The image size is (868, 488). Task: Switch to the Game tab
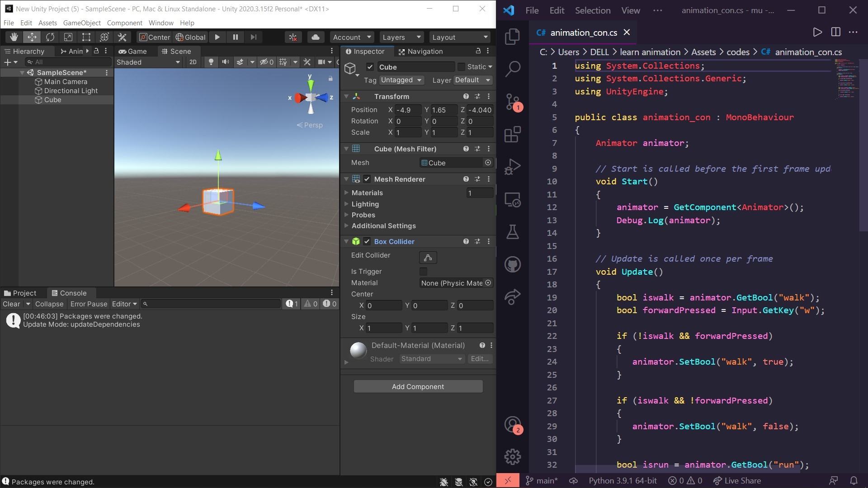pos(133,51)
